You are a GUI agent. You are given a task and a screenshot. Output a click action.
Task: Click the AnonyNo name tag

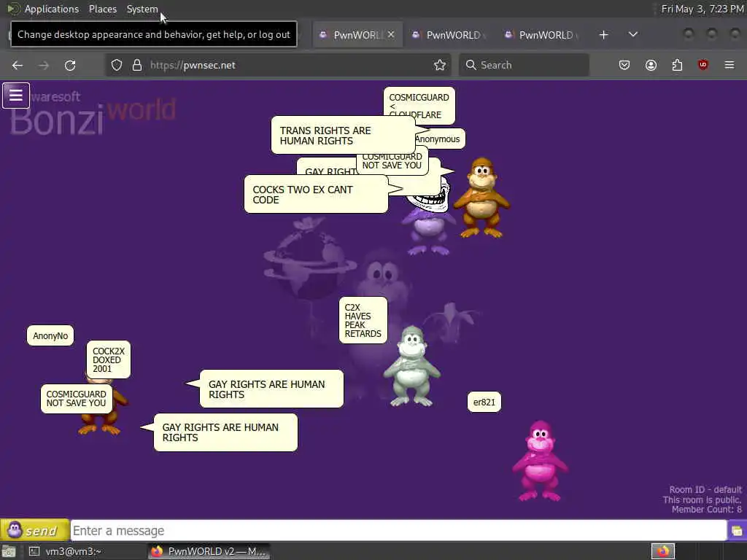tap(50, 335)
